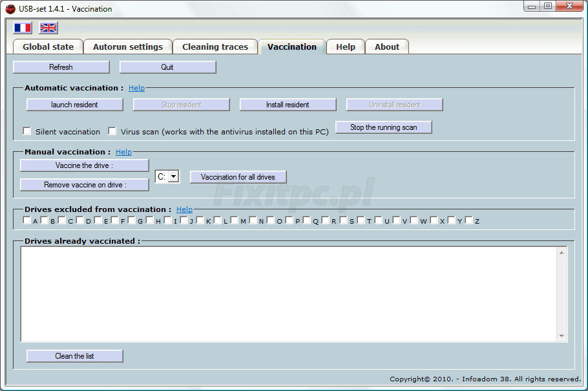
Task: Open the Autorun settings tab
Action: pyautogui.click(x=128, y=47)
